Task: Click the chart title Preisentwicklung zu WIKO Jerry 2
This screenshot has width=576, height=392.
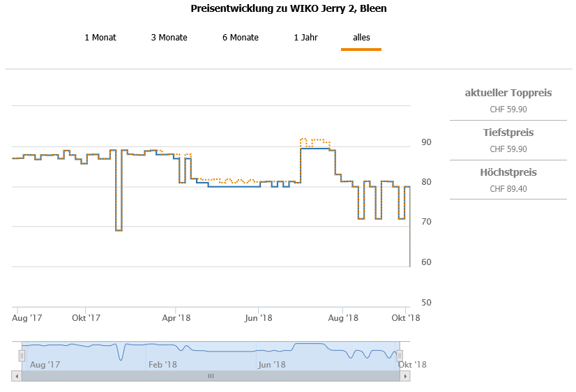Action: (x=289, y=9)
